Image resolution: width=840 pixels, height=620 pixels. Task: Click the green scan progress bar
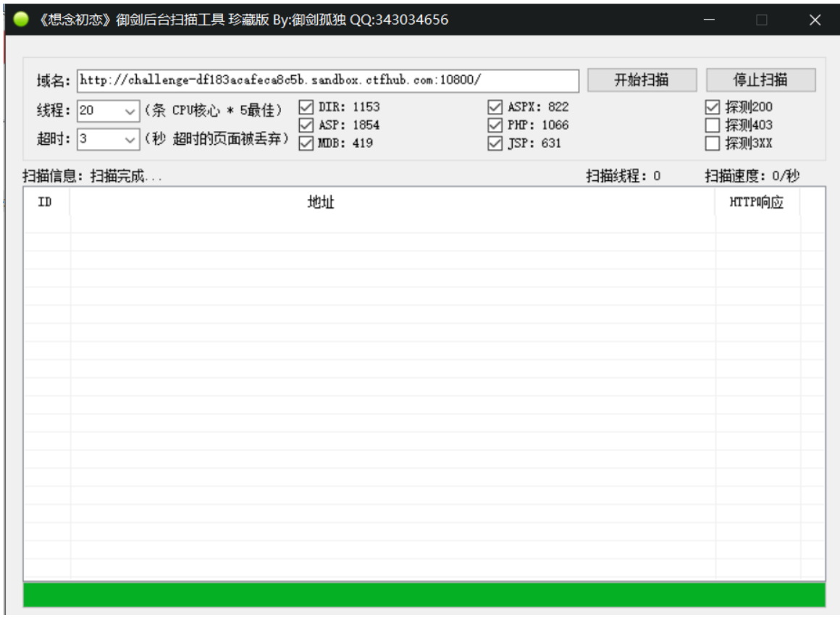tap(424, 595)
